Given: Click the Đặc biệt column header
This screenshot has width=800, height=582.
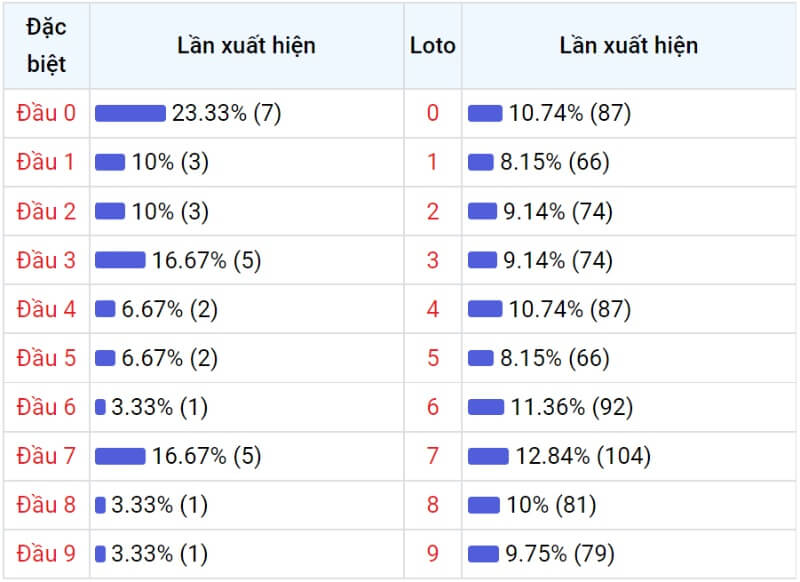Looking at the screenshot, I should point(46,45).
